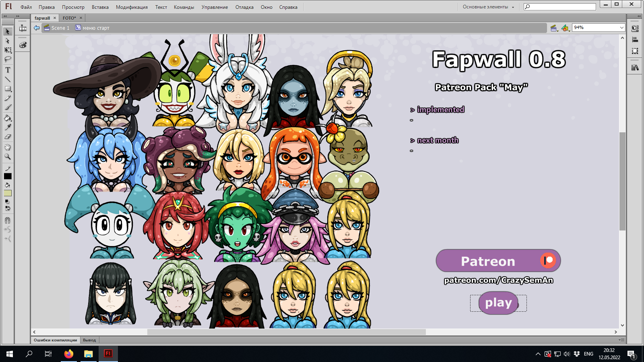Screen dimensions: 644x362
Task: Swap stroke and fill colors
Action: coord(8,208)
